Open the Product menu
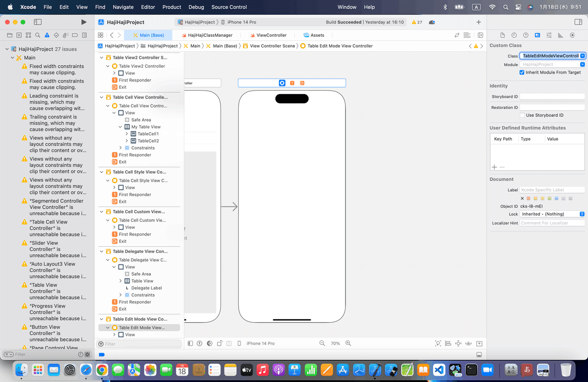This screenshot has height=382, width=588. click(172, 7)
